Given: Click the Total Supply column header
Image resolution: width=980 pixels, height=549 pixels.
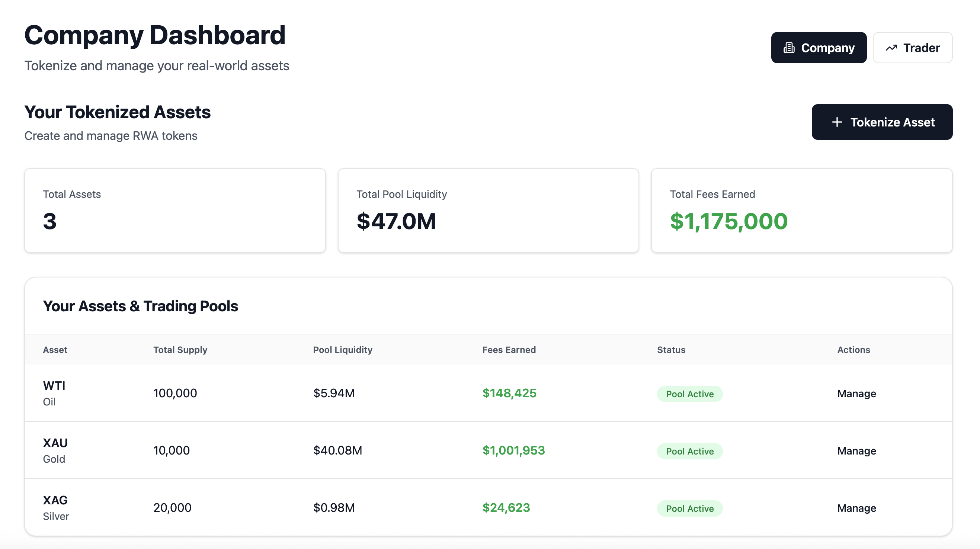Looking at the screenshot, I should pyautogui.click(x=180, y=350).
